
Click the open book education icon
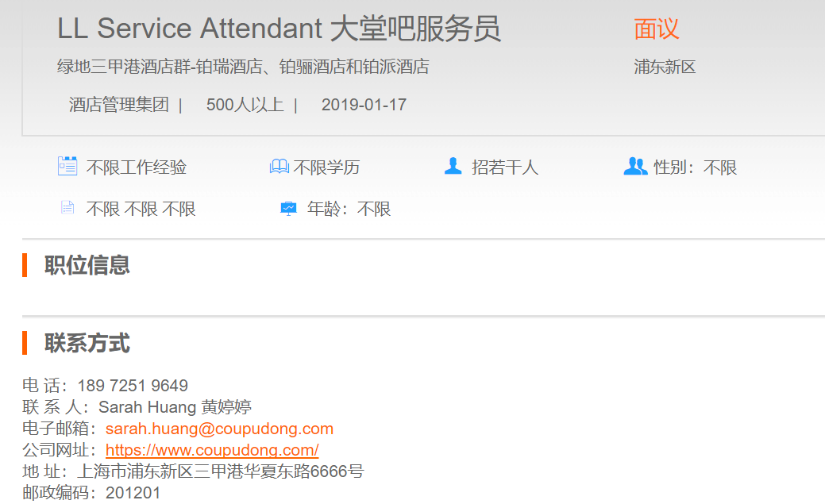pos(279,167)
